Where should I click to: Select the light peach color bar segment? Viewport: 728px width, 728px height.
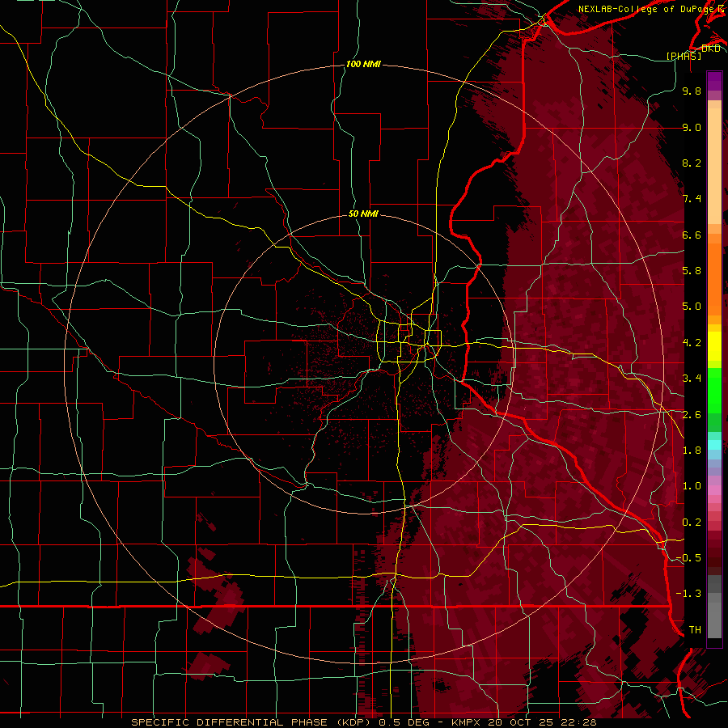click(x=714, y=167)
